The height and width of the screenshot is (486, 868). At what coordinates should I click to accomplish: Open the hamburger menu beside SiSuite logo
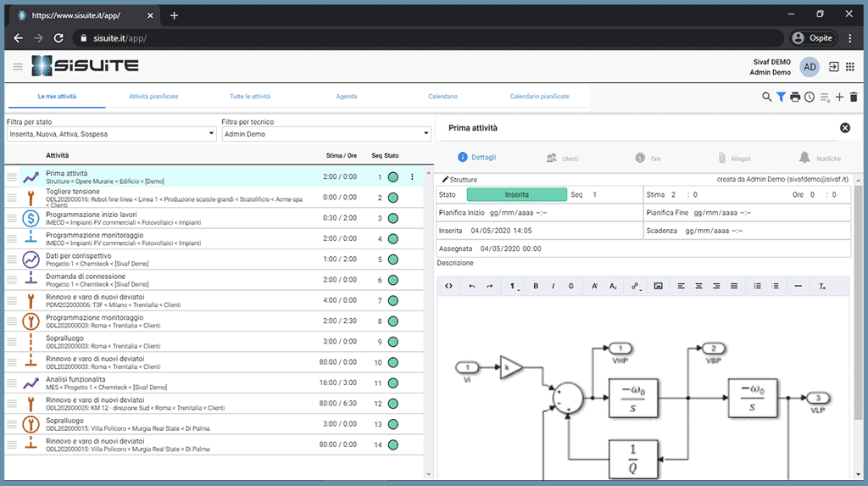tap(18, 66)
